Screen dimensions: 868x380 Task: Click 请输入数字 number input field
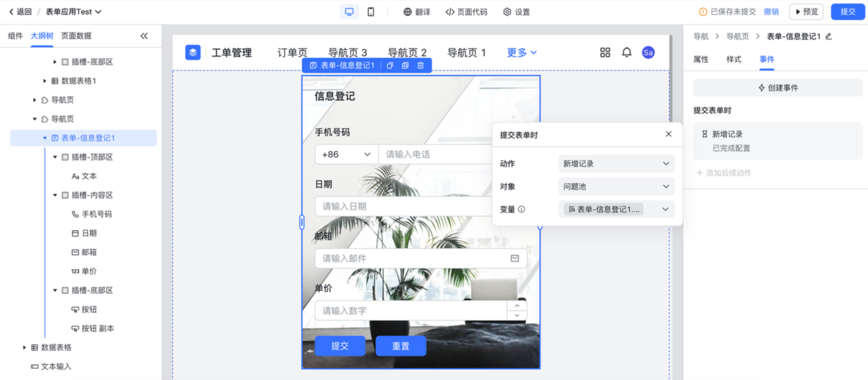point(411,310)
